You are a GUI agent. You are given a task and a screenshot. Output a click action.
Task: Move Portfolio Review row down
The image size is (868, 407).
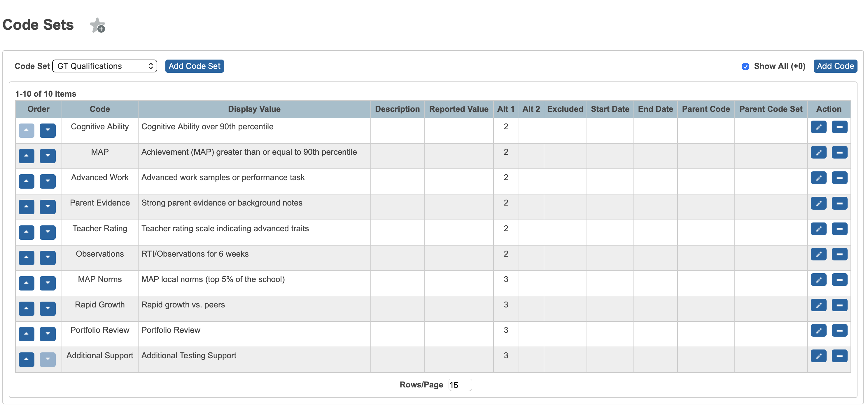click(x=48, y=334)
